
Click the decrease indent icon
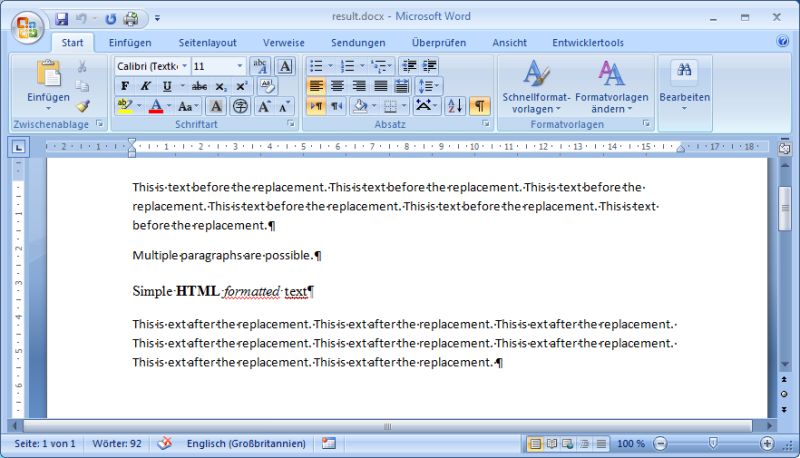pyautogui.click(x=409, y=66)
